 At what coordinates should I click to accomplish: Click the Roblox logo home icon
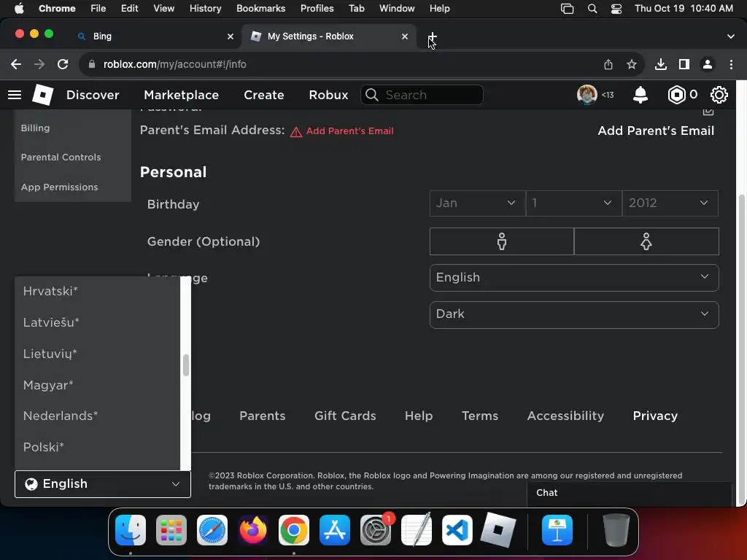(x=42, y=95)
